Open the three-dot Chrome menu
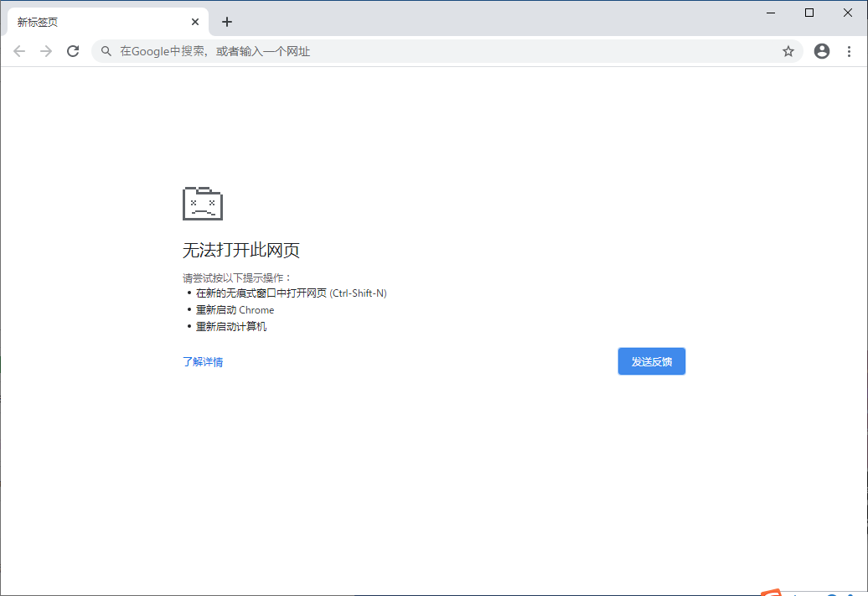The image size is (868, 596). (850, 51)
